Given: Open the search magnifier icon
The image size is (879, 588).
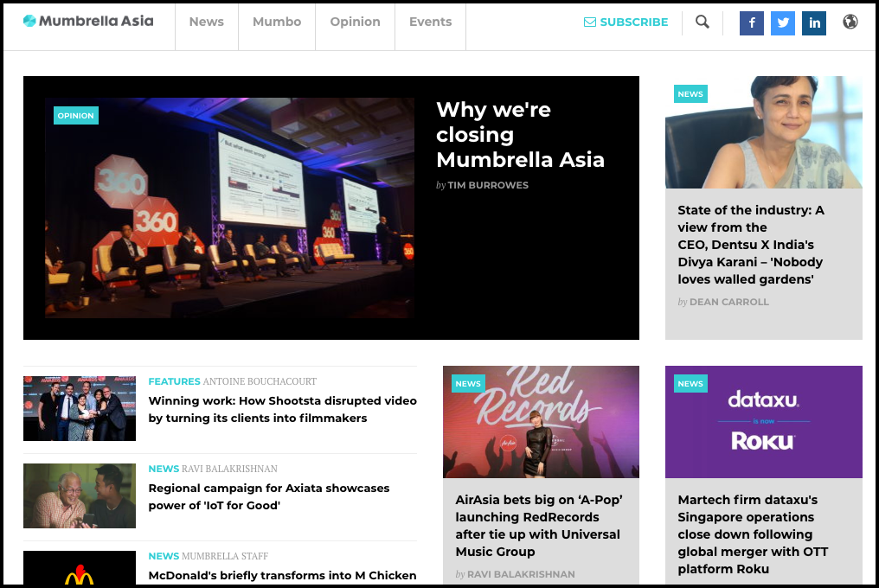Looking at the screenshot, I should point(702,22).
